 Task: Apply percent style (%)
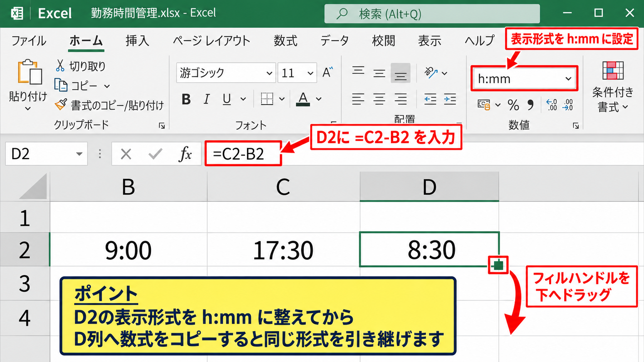(513, 105)
